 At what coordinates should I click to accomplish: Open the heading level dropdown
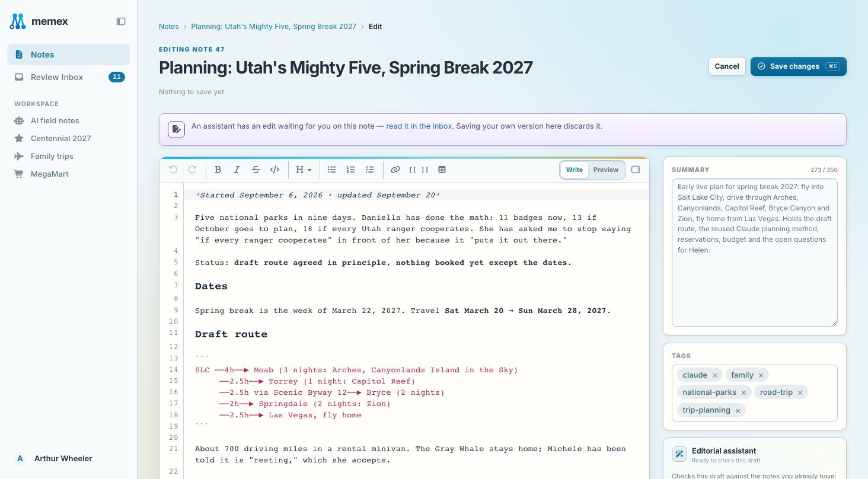point(304,170)
